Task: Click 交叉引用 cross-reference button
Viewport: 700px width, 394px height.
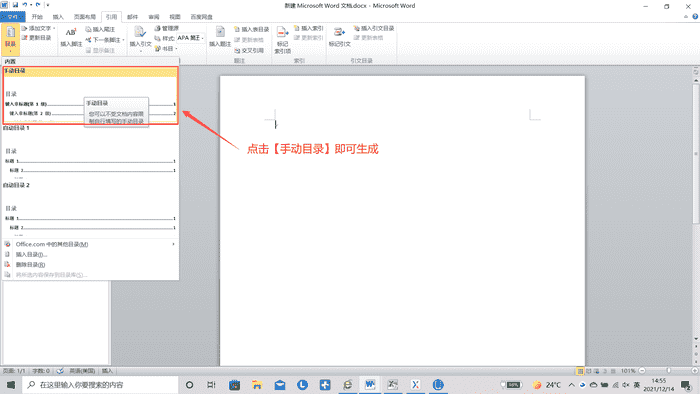Action: click(x=249, y=50)
